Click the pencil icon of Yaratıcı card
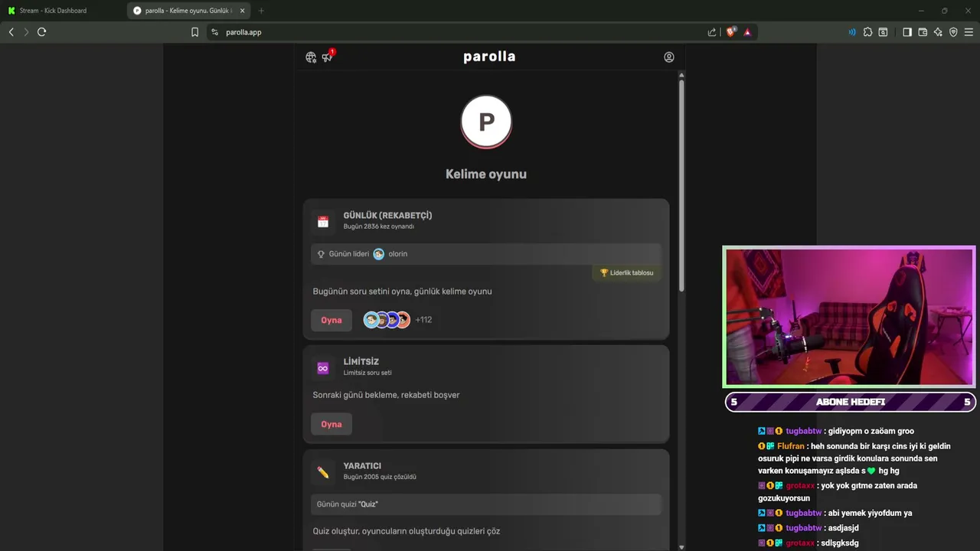Screen dimensions: 980x551 pyautogui.click(x=323, y=472)
